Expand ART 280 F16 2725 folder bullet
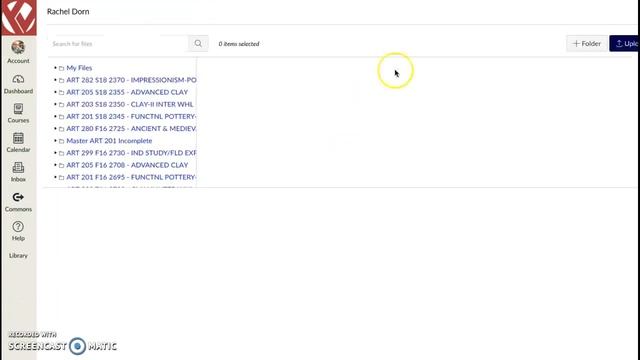Screen dimensions: 640x360 [x=56, y=128]
